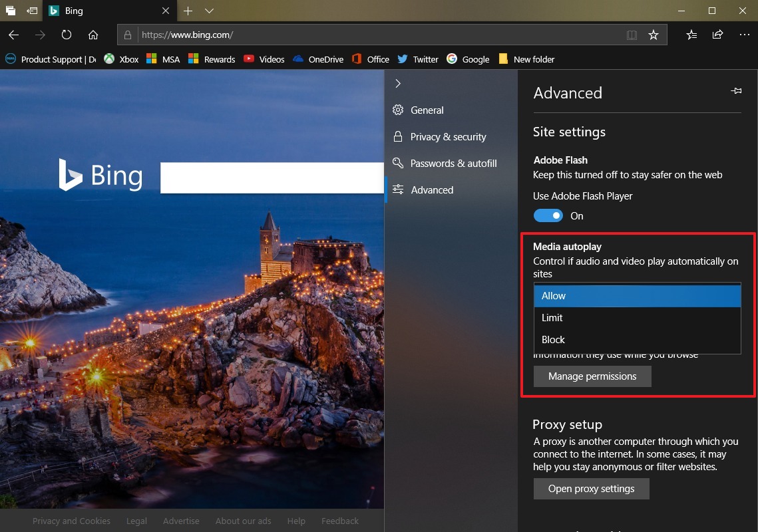
Task: Close the Bing tab
Action: (165, 11)
